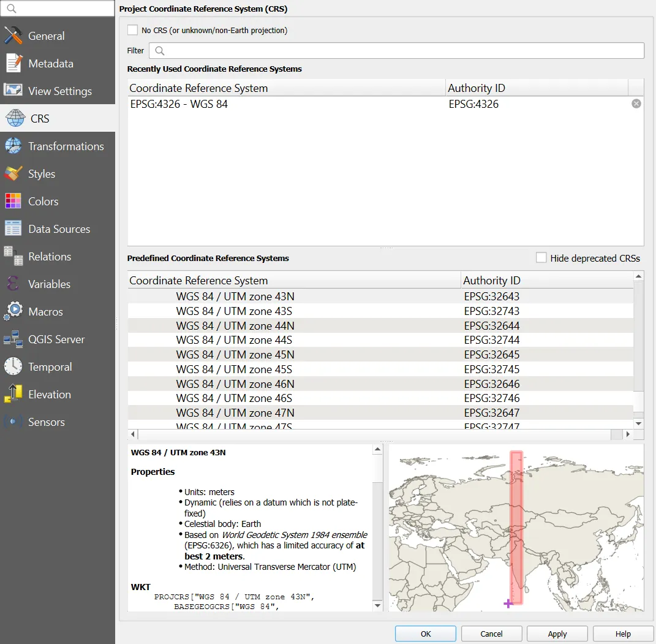Open the Styles paintbrush icon
This screenshot has height=644, width=656.
click(x=13, y=173)
